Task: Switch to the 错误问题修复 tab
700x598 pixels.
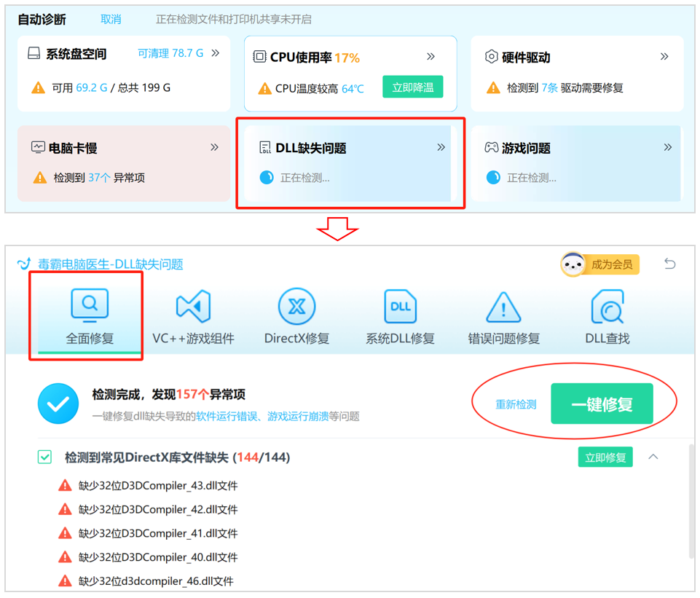Action: click(503, 315)
